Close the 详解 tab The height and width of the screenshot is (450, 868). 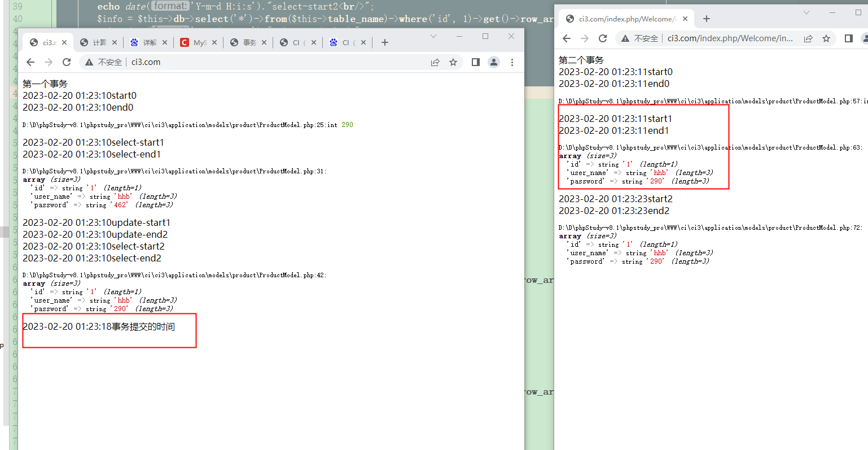click(x=165, y=42)
